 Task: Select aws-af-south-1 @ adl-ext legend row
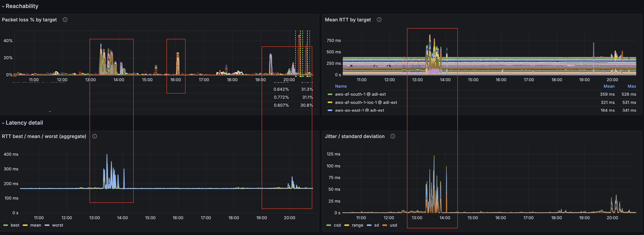pos(360,94)
